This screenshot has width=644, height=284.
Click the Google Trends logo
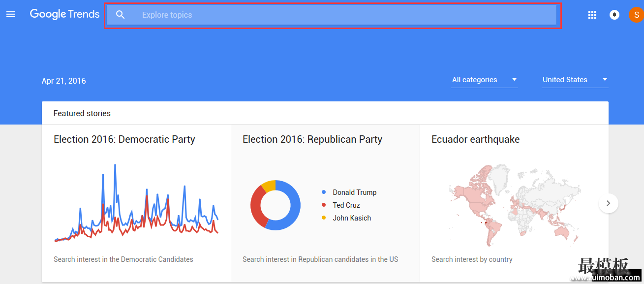point(65,14)
